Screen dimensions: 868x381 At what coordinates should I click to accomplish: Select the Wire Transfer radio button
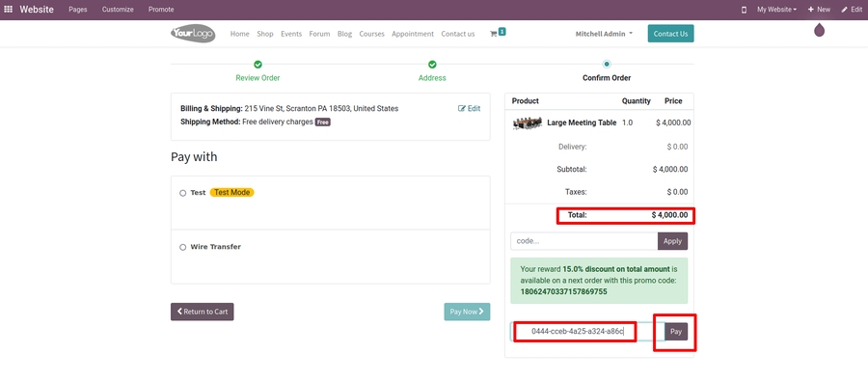[182, 247]
